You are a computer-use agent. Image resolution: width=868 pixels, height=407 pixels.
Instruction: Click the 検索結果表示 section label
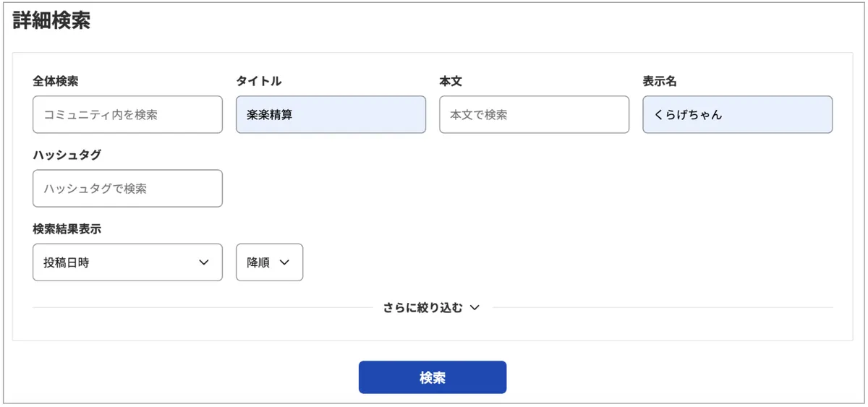(67, 229)
